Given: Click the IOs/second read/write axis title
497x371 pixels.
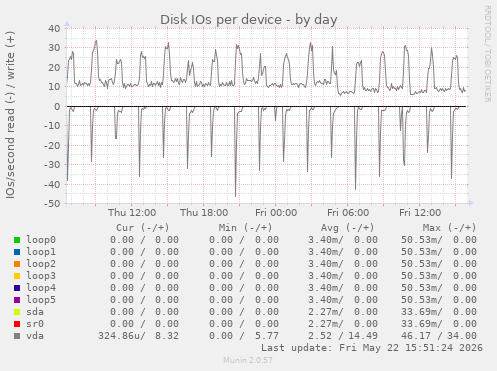Looking at the screenshot, I should pos(10,115).
